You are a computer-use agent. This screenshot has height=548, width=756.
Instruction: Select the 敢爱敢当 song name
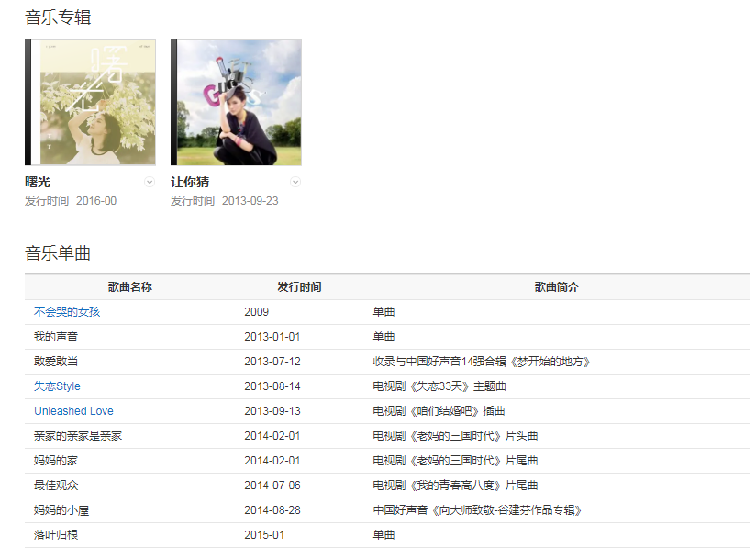point(56,362)
